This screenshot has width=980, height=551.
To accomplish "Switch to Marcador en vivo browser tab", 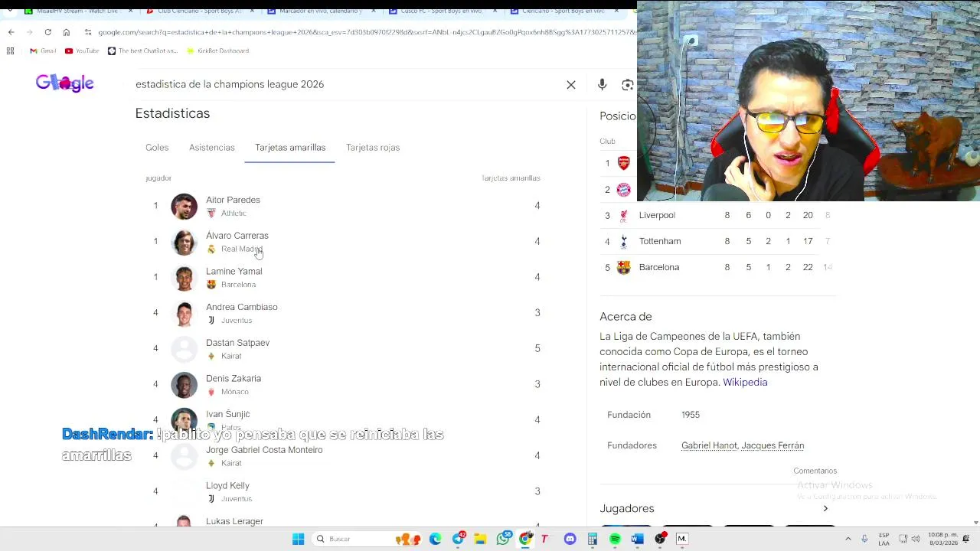I will pyautogui.click(x=320, y=11).
